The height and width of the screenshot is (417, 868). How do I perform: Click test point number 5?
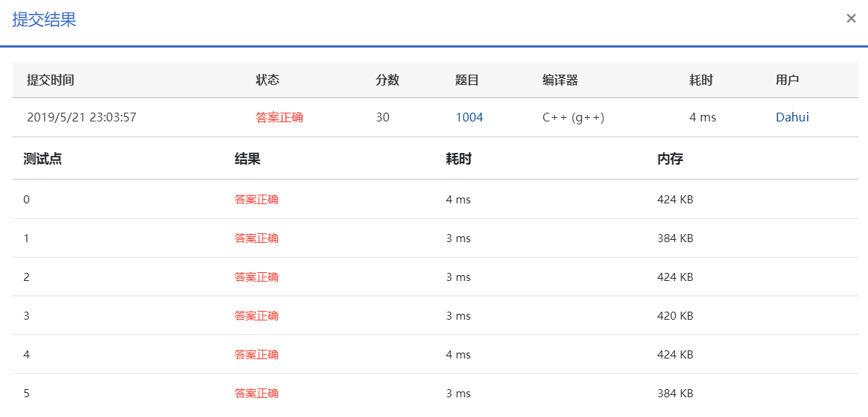(x=26, y=394)
